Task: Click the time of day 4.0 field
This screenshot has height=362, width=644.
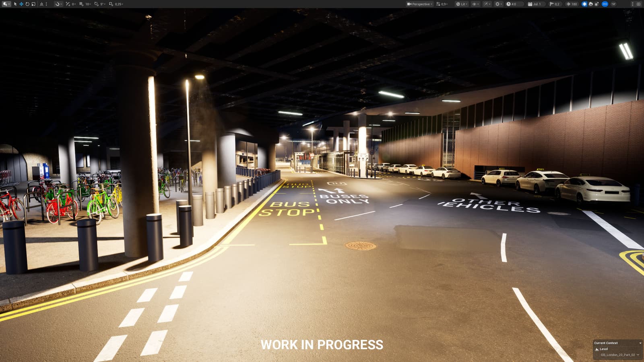Action: 515,4
